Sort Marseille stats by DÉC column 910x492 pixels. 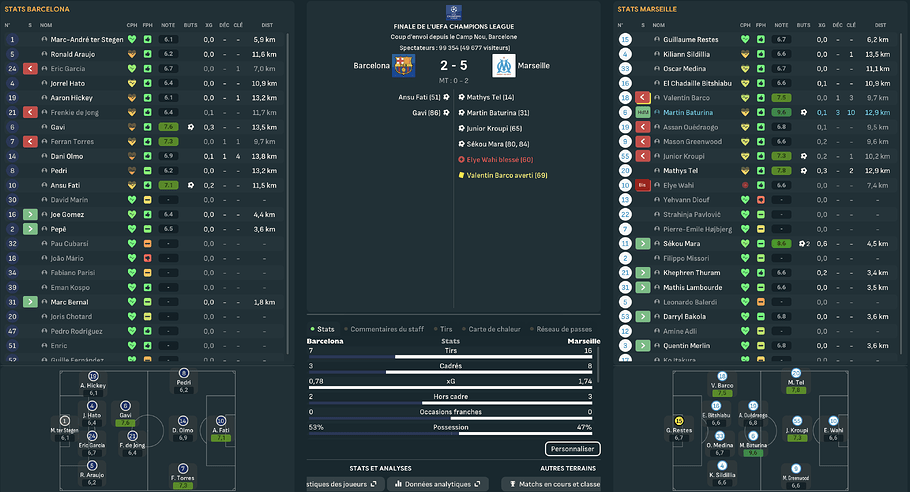[837, 25]
